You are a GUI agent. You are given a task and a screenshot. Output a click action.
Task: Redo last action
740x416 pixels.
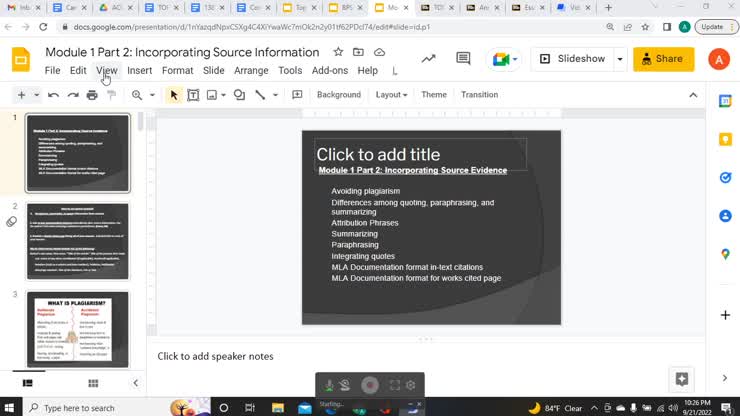[73, 95]
